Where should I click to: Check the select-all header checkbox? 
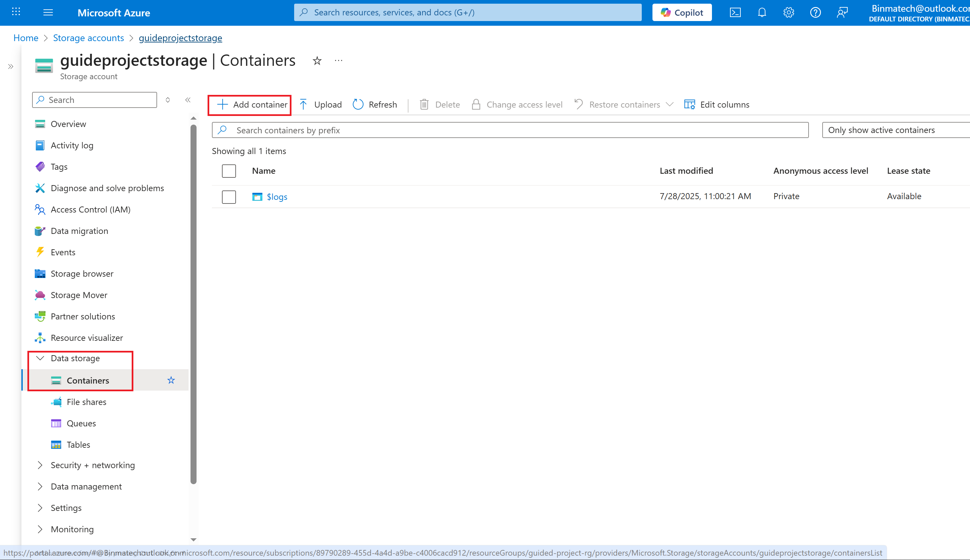point(229,171)
